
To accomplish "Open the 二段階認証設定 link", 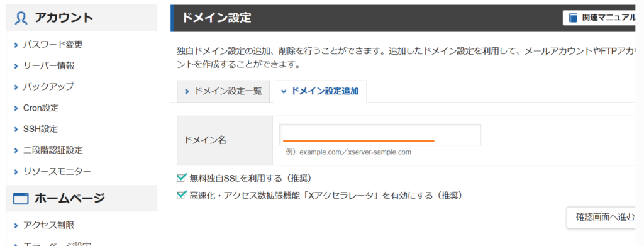I will 53,150.
